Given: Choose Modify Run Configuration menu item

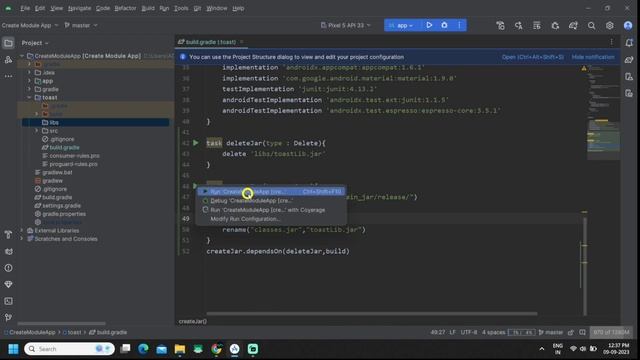Looking at the screenshot, I should [x=271, y=219].
